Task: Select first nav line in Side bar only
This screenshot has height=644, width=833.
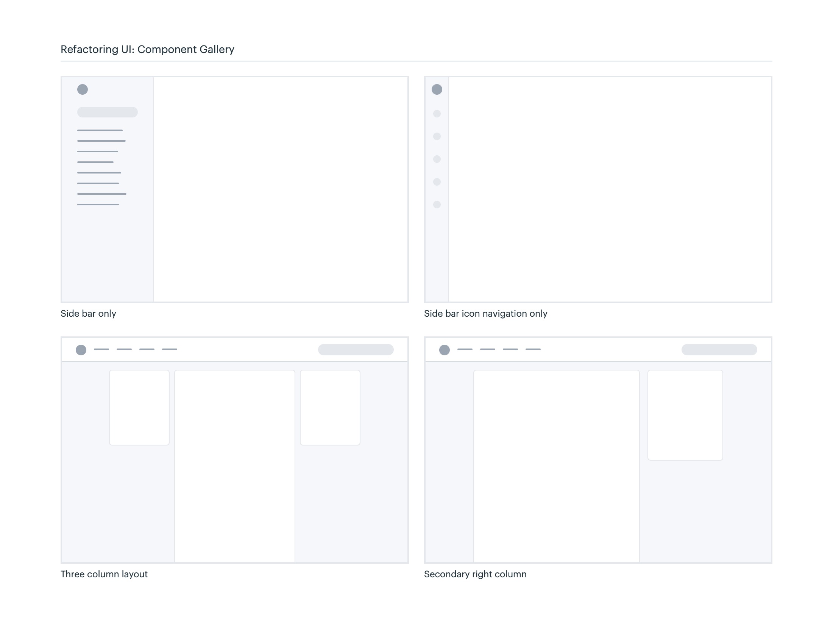Action: (100, 130)
